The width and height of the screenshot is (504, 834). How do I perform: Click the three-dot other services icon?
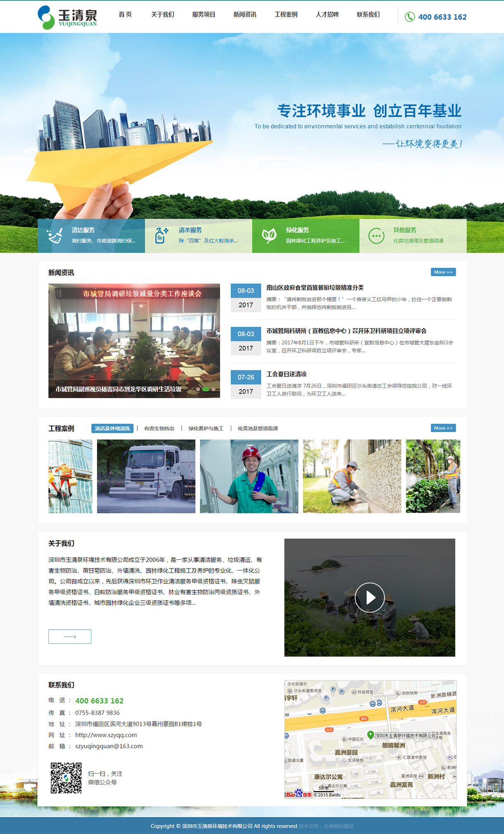(x=376, y=236)
